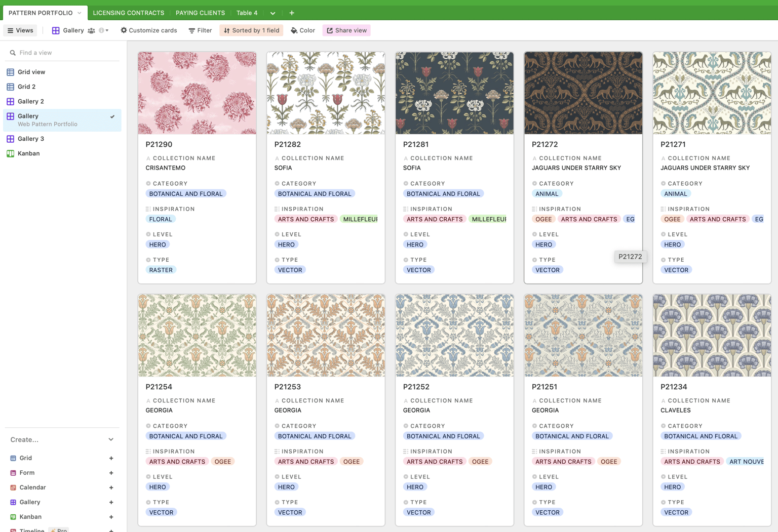The height and width of the screenshot is (532, 778).
Task: Open Sorted by 1 field menu
Action: coord(252,30)
